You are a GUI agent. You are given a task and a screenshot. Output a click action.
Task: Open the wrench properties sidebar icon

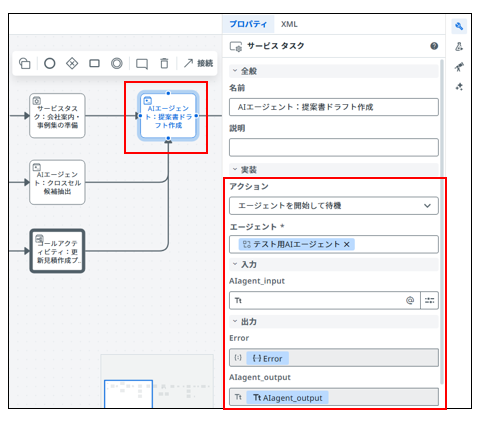459,26
